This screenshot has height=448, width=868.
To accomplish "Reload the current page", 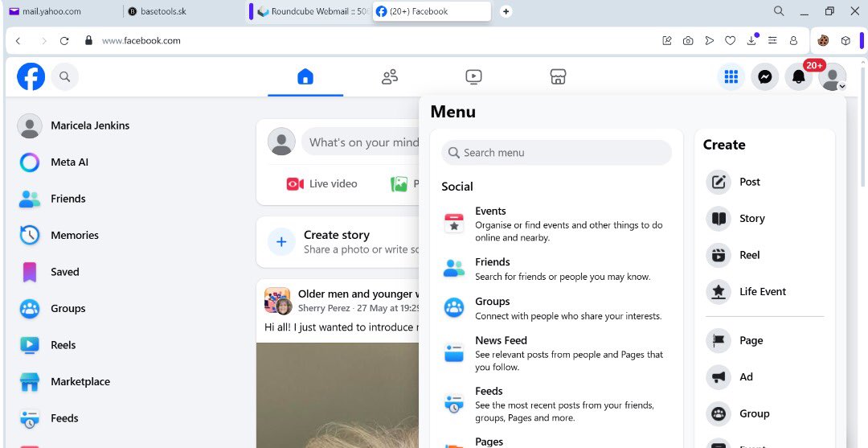I will (64, 40).
